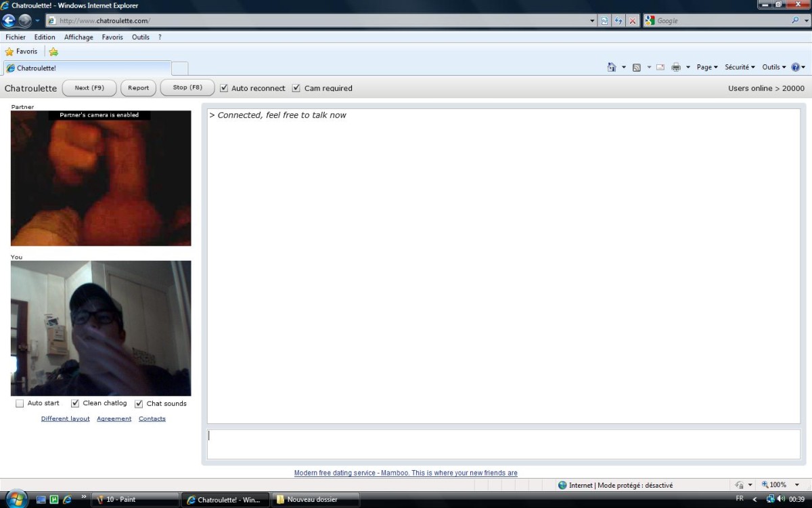Open the Outils menu in menu bar
This screenshot has height=508, width=812.
(x=141, y=37)
